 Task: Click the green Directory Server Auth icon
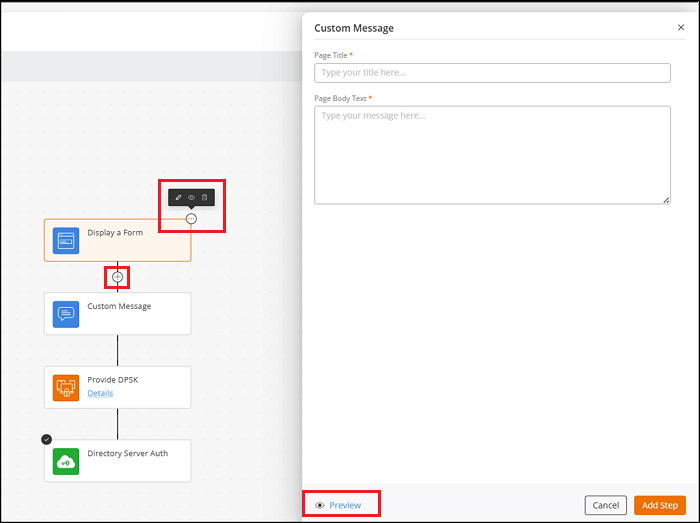pos(66,460)
